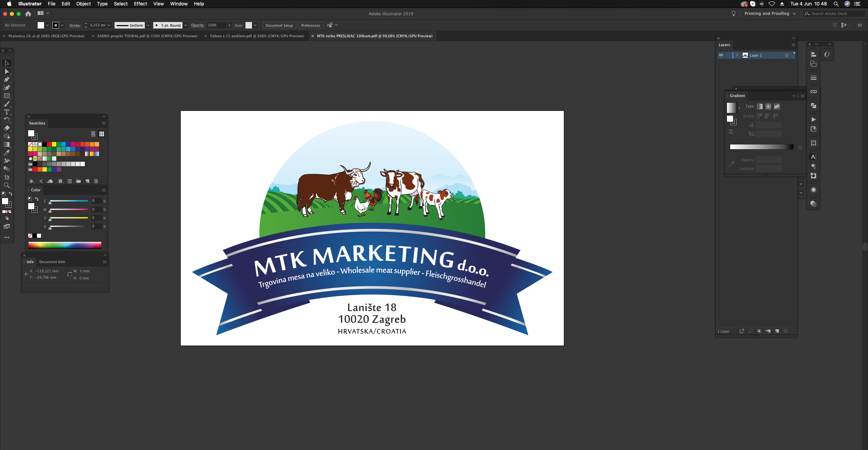The width and height of the screenshot is (868, 450).
Task: Switch to ZADRA projekt TOURAL.pdf tab
Action: [147, 36]
